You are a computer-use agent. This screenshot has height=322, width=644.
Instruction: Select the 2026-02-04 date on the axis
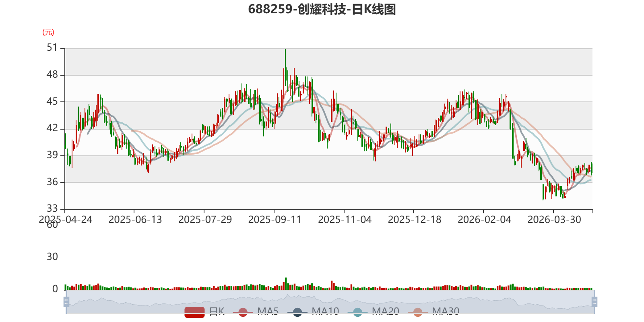coord(485,220)
